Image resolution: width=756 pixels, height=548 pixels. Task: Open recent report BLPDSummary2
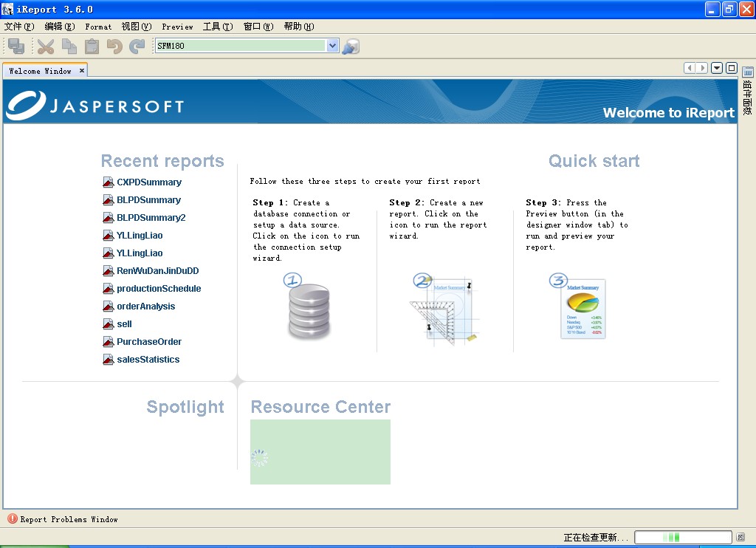[x=151, y=218]
